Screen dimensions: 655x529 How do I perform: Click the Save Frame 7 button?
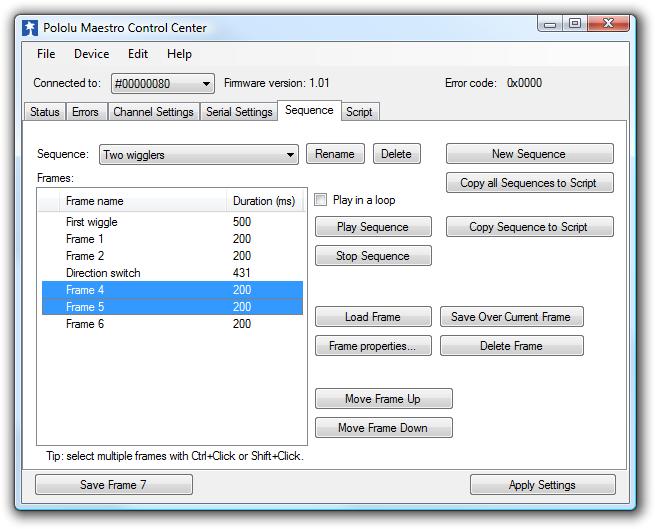pos(113,485)
